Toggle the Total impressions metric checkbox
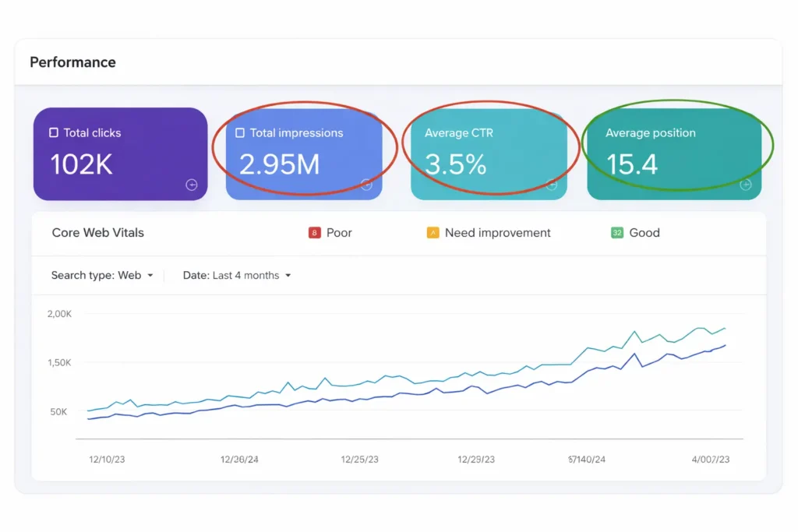Screen dimensions: 798x532 click(240, 132)
